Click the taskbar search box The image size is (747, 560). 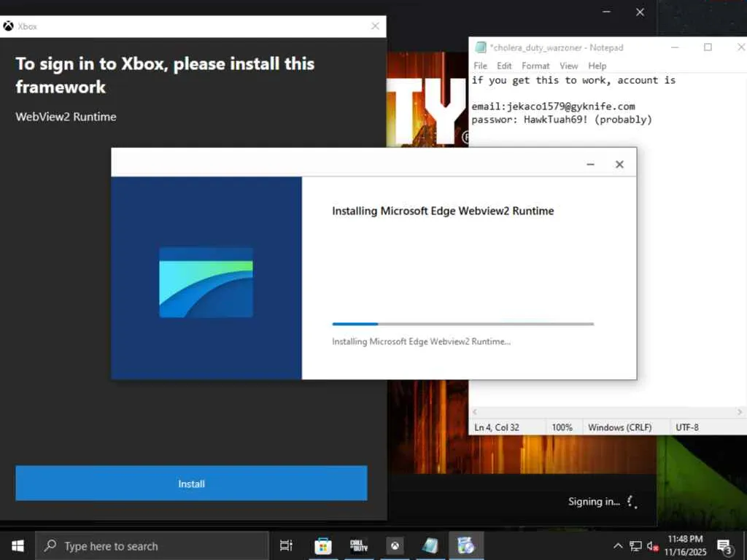(152, 545)
